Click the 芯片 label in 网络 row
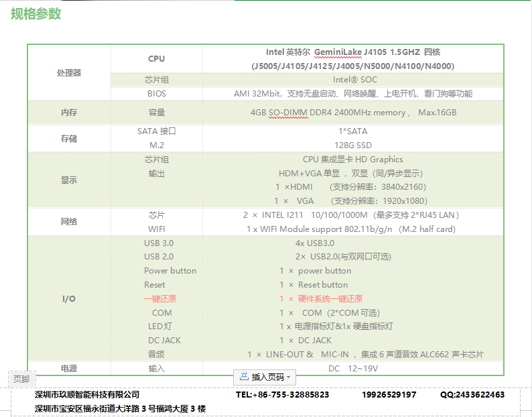Image resolution: width=532 pixels, height=417 pixels. (157, 215)
